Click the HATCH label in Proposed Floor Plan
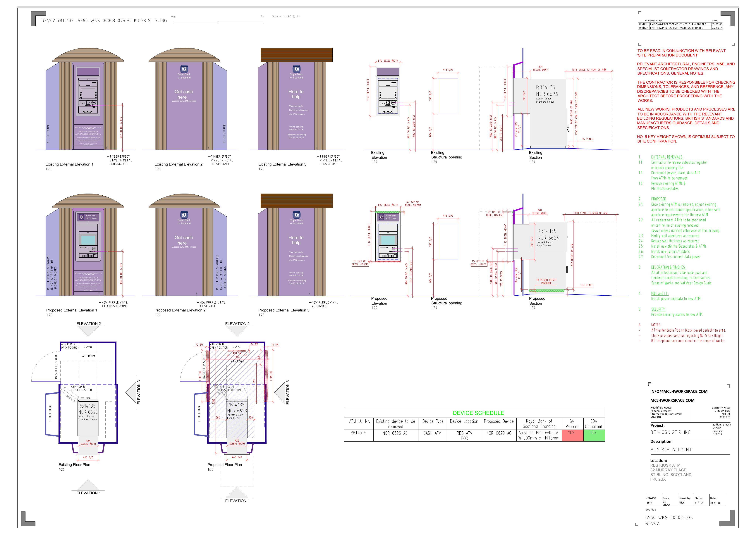The width and height of the screenshot is (756, 534). [236, 347]
